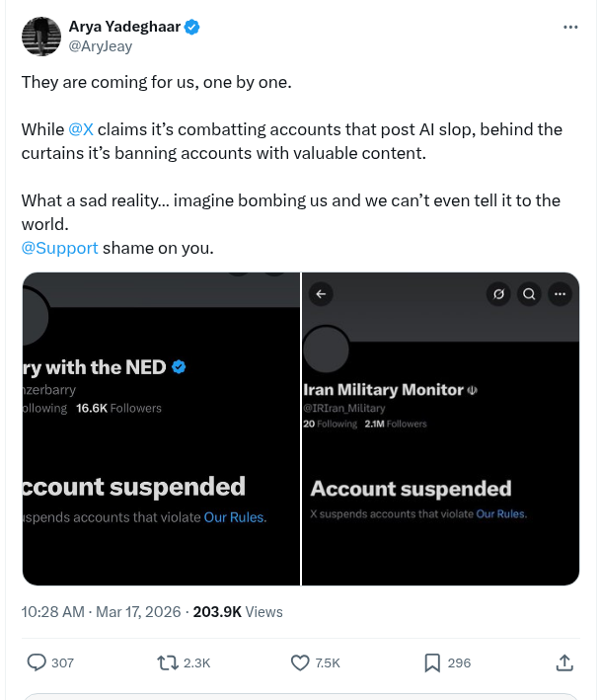600x700 pixels.
Task: Open the tweet's more options menu
Action: point(570,28)
